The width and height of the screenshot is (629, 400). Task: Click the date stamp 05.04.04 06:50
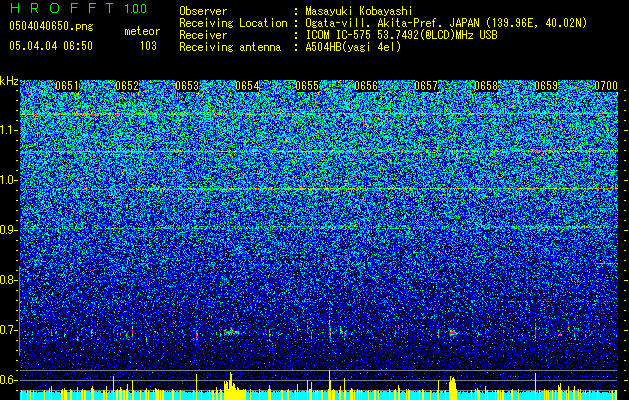pos(51,46)
